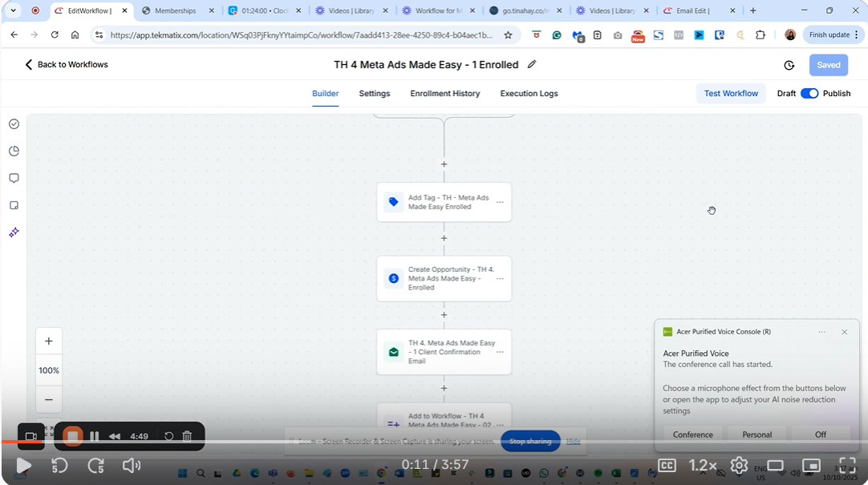Toggle closed captions CC
This screenshot has height=485, width=868.
click(x=667, y=466)
